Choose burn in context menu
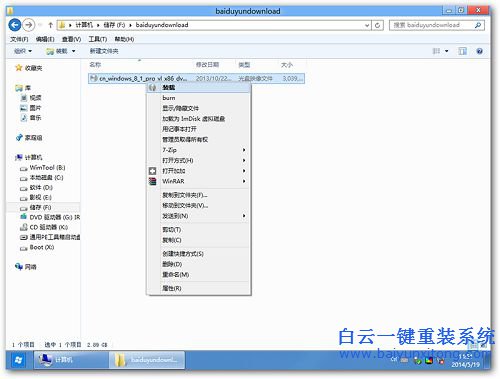 [x=199, y=98]
